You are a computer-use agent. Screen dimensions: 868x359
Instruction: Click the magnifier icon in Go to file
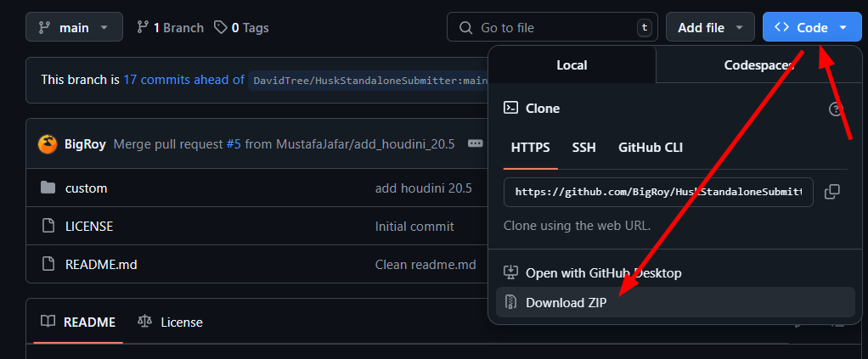(x=466, y=28)
